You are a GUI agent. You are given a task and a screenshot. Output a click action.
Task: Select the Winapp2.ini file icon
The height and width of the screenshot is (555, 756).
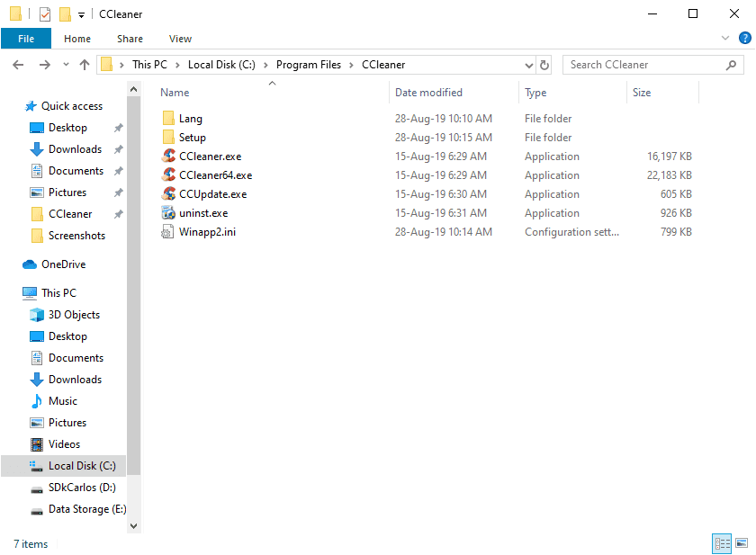coord(167,231)
